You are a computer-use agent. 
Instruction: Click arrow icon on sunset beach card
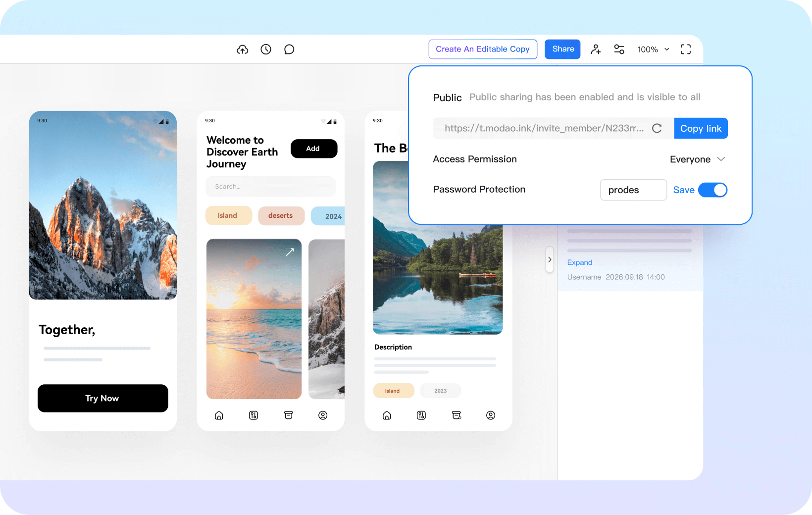tap(290, 252)
